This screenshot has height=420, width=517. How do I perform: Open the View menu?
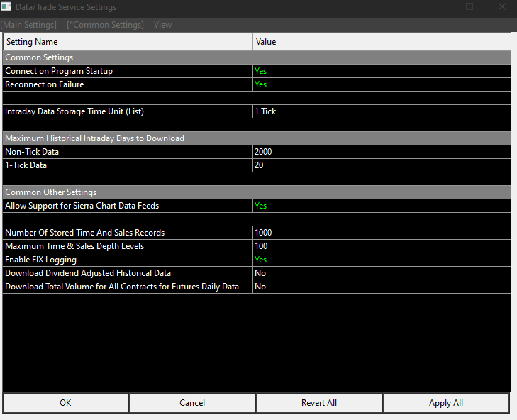tap(162, 25)
